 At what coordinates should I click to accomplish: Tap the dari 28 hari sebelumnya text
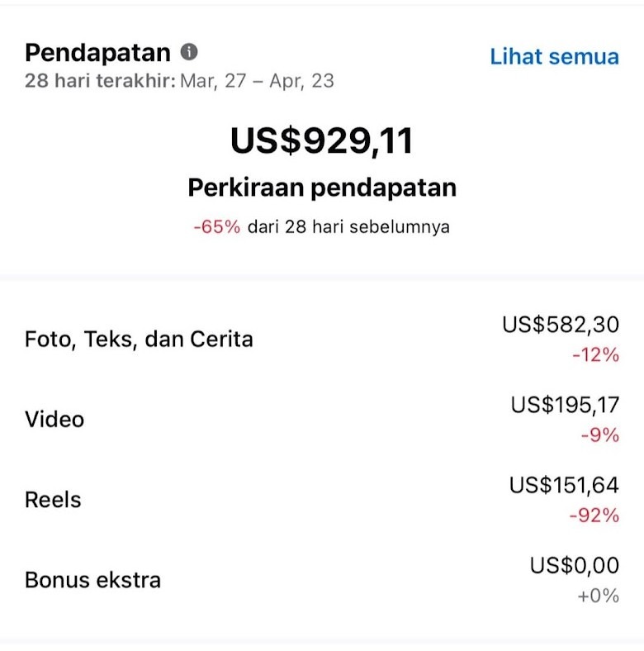click(348, 227)
